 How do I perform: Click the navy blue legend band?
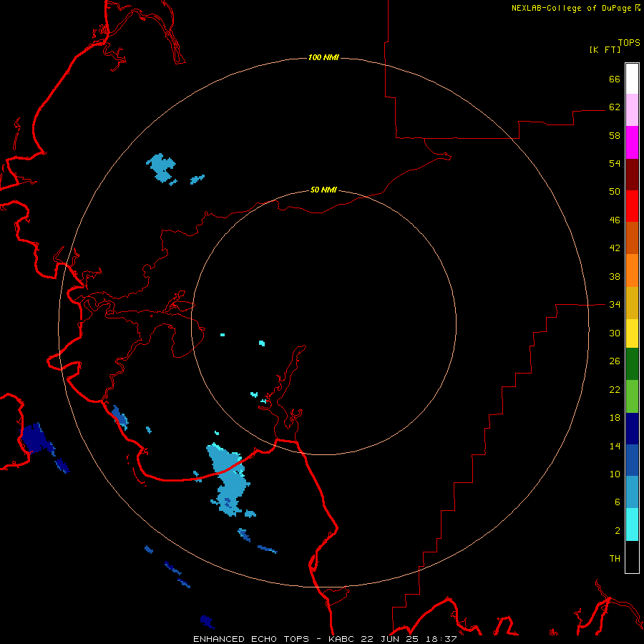tap(632, 429)
